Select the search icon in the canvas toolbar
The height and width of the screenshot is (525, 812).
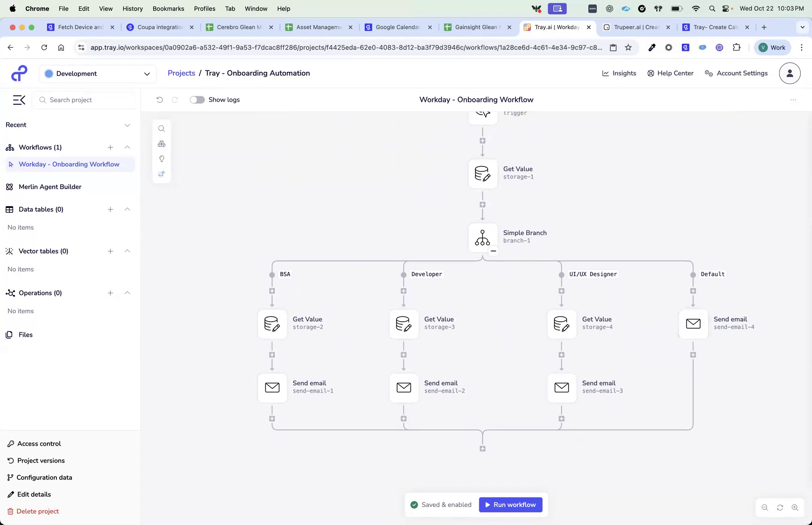pos(162,128)
